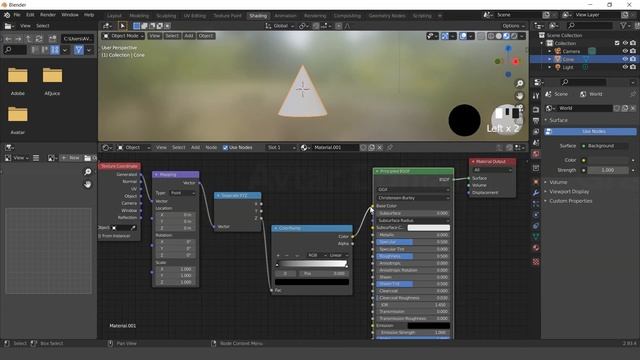This screenshot has width=640, height=360.
Task: Open the World properties tab
Action: pyautogui.click(x=536, y=153)
